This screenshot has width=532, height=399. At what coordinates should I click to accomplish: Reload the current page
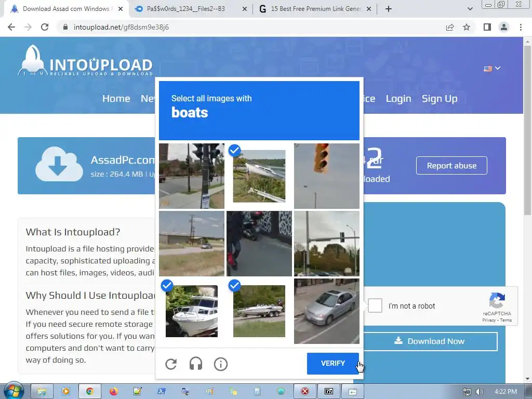[x=45, y=27]
